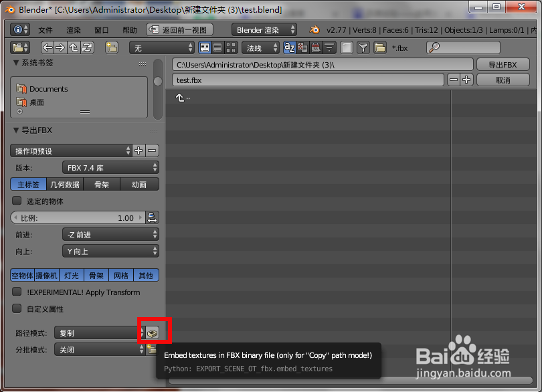Screen dimensions: 542x392
Task: Decrement filename number with minus button
Action: pos(454,80)
